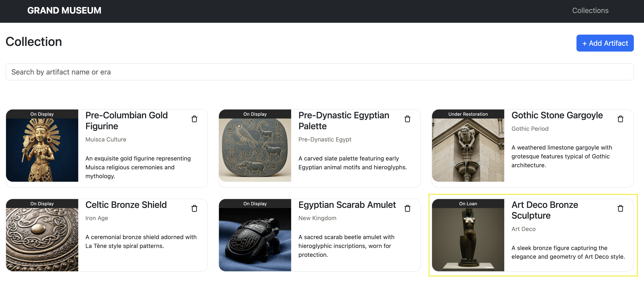View the scarab amulet photo
644x298 pixels.
tap(255, 239)
